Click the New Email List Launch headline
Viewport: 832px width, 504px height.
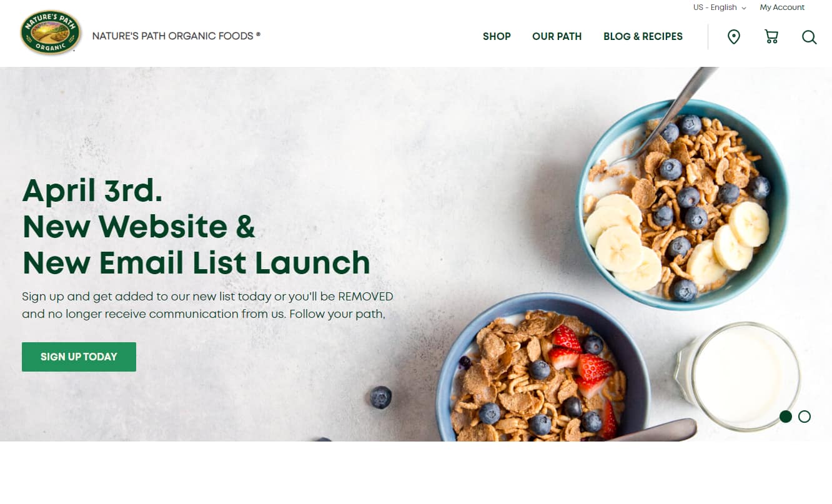(196, 263)
